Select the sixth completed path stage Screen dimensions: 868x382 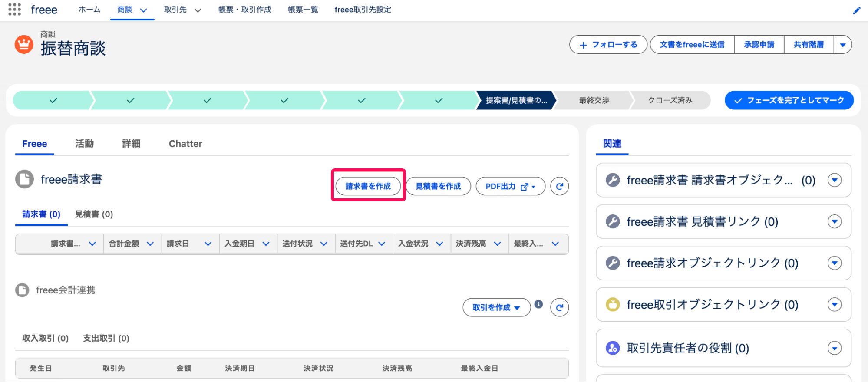(439, 100)
